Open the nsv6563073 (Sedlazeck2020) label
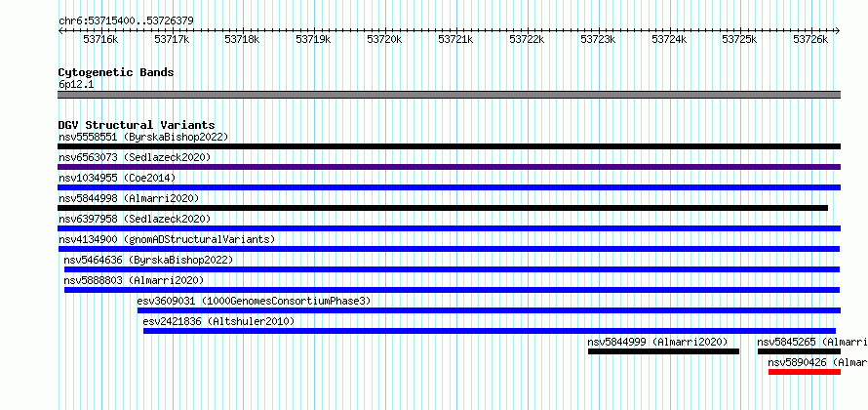The image size is (868, 410). click(135, 157)
